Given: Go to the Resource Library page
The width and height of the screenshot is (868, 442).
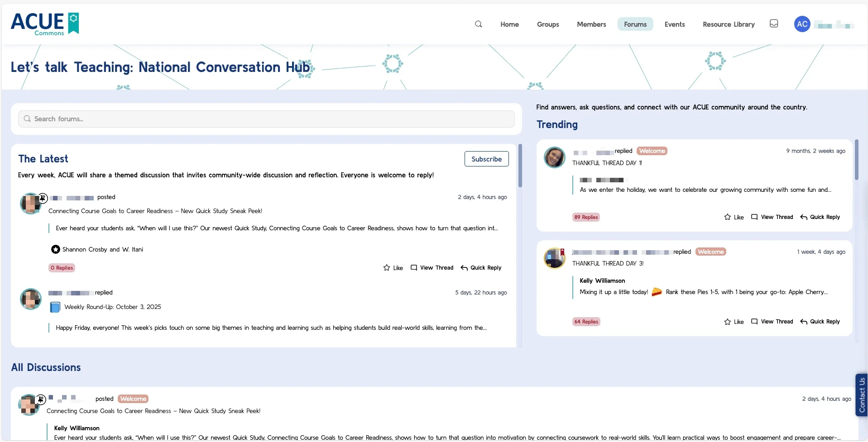Looking at the screenshot, I should click(728, 24).
